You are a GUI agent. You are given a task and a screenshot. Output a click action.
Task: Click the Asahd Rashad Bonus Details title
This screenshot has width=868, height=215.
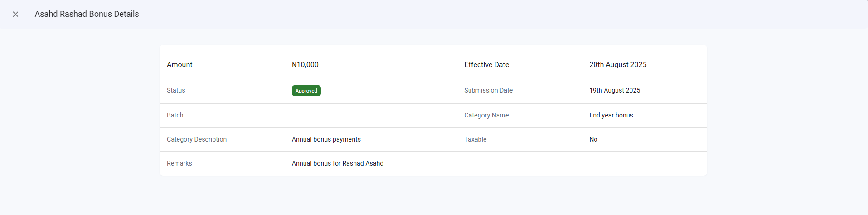point(87,14)
